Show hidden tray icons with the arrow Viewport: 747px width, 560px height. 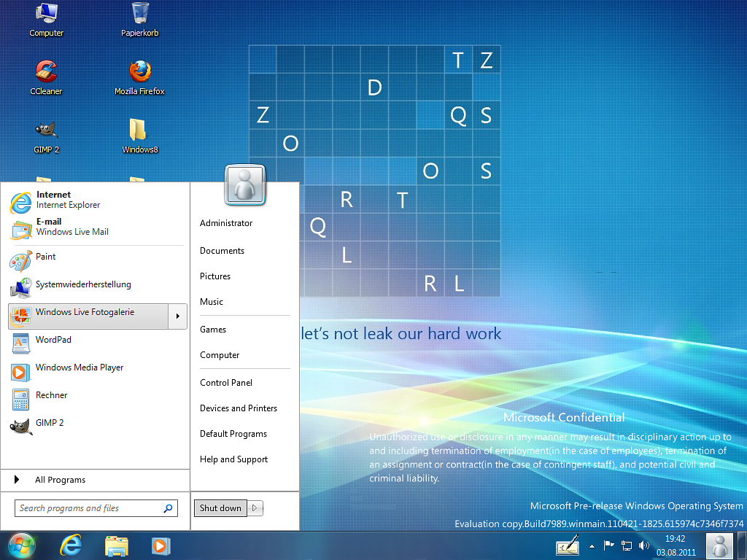click(592, 545)
